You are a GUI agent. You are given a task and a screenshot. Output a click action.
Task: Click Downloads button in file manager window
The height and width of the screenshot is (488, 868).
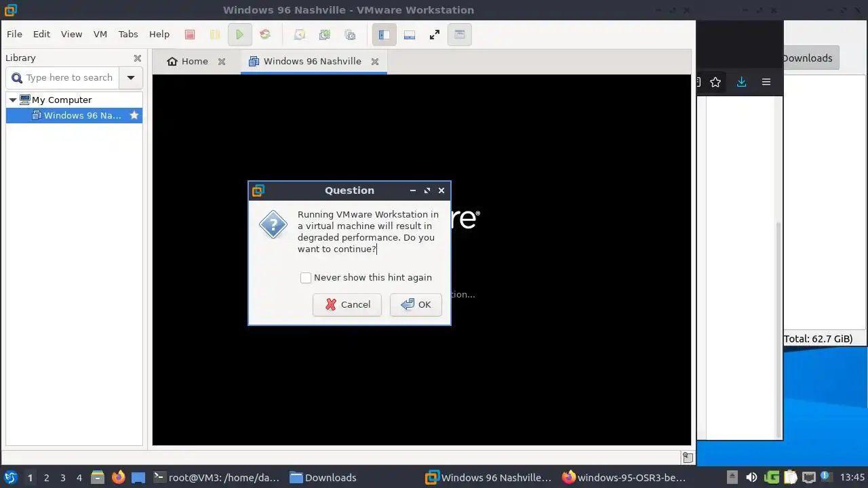811,58
